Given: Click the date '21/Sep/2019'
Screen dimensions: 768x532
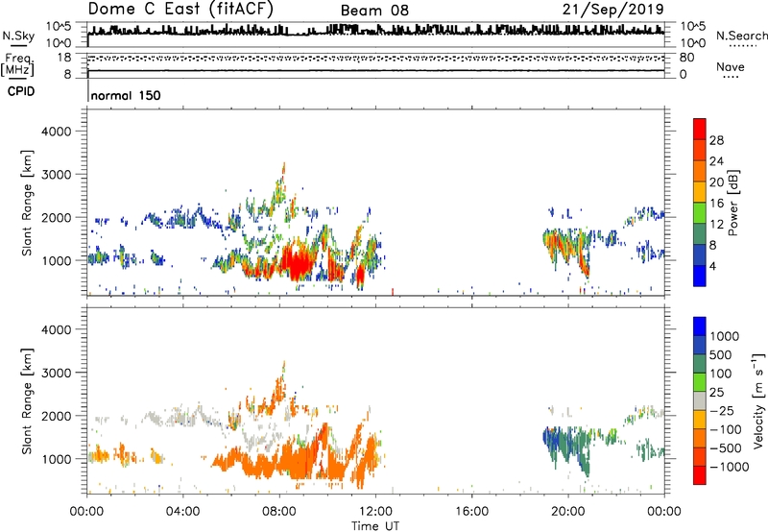Looking at the screenshot, I should coord(612,10).
